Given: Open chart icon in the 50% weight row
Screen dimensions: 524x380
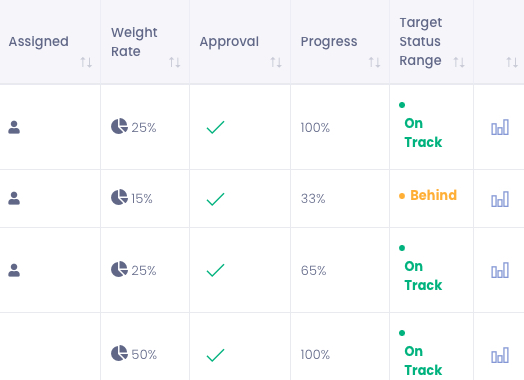Looking at the screenshot, I should tap(500, 355).
